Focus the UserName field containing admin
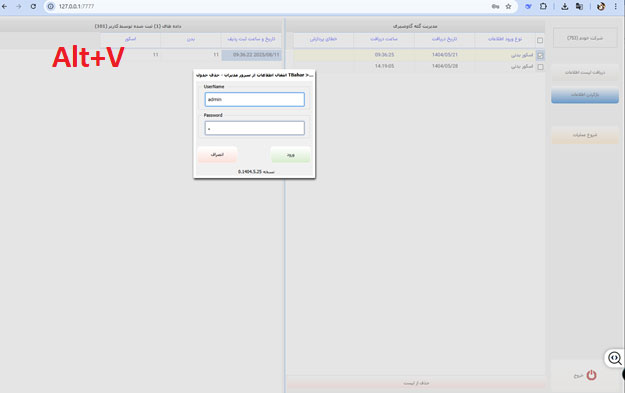The height and width of the screenshot is (393, 625). click(x=255, y=99)
